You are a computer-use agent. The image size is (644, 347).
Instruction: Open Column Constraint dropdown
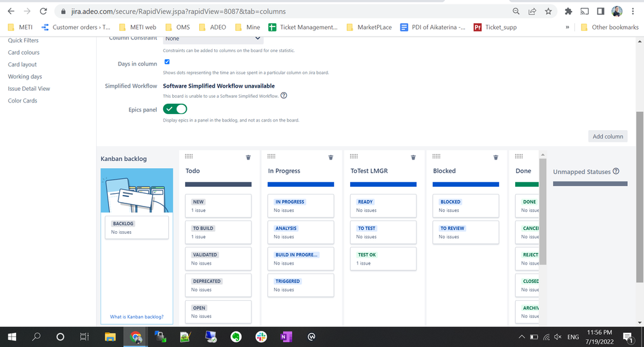[x=213, y=39]
